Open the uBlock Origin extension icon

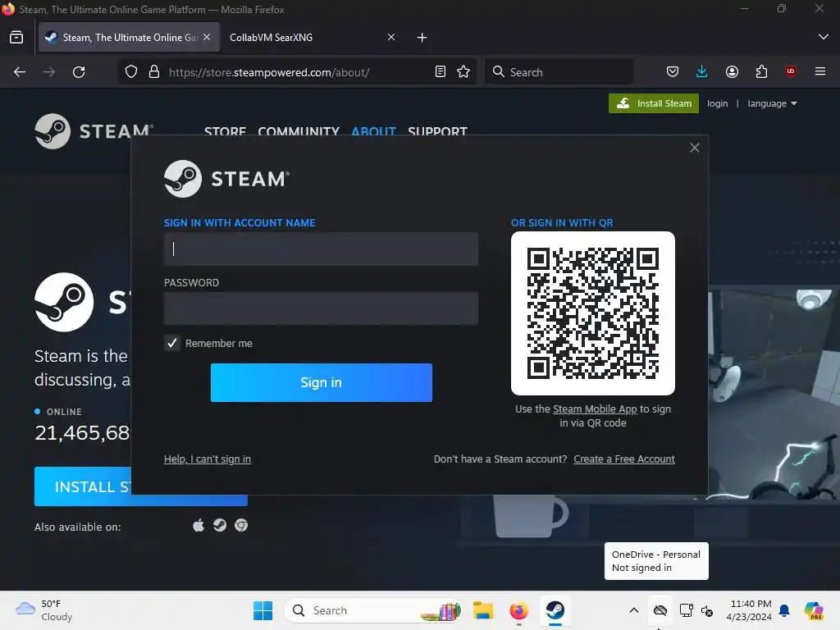[791, 72]
